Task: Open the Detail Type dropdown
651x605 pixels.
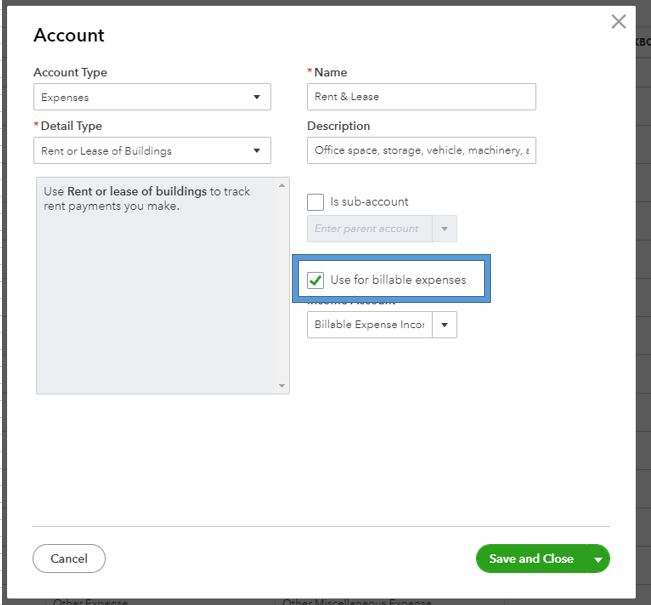Action: (257, 151)
